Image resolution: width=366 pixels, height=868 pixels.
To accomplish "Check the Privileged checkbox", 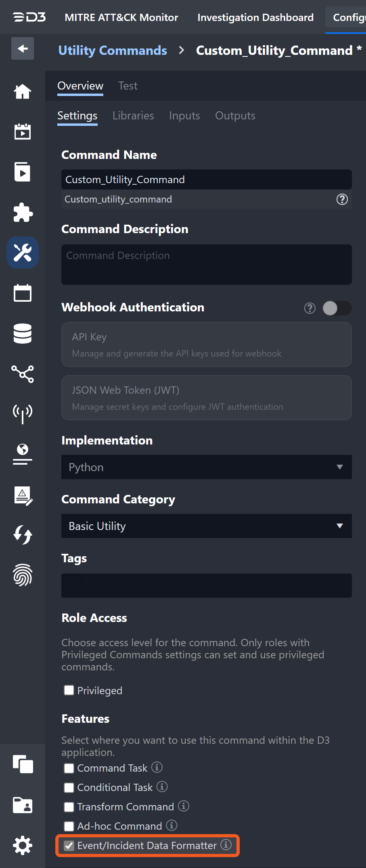I will (x=69, y=690).
